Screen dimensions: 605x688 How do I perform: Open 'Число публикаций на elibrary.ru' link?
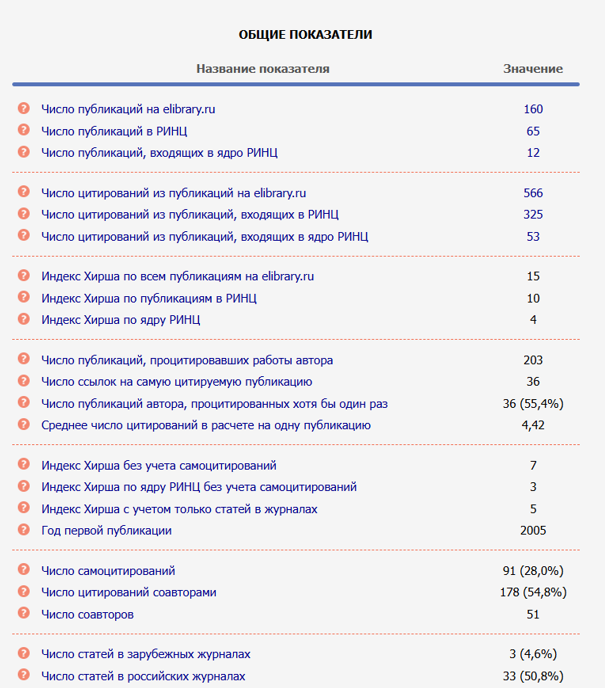[x=128, y=109]
